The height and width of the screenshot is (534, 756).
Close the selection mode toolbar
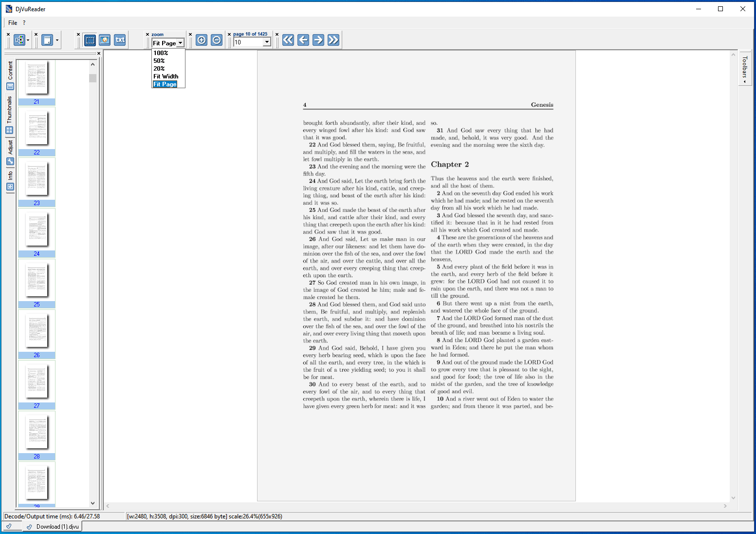pyautogui.click(x=78, y=34)
